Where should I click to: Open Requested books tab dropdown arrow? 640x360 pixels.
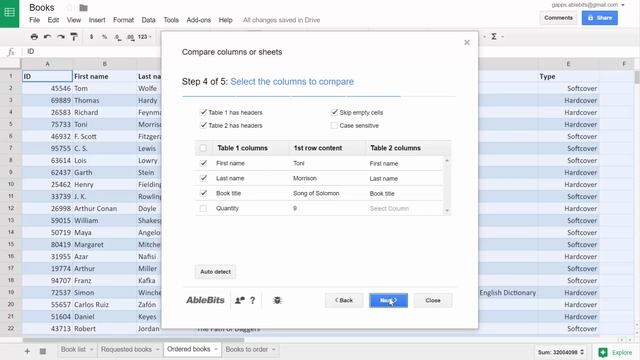coord(157,350)
